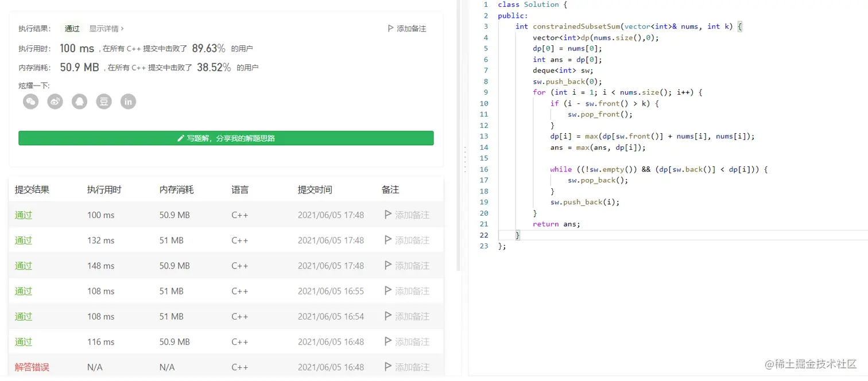Click the note flag in the 100 ms table row
Image resolution: width=868 pixels, height=381 pixels.
388,215
